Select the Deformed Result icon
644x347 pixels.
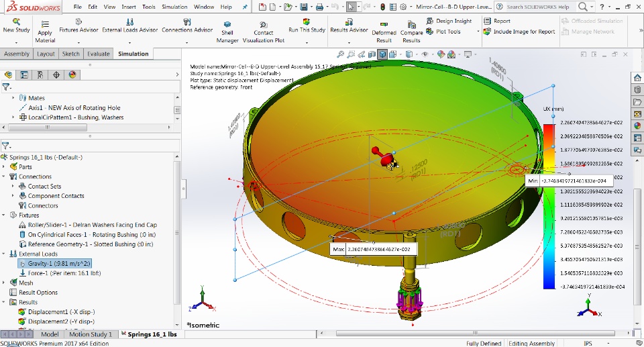[384, 23]
